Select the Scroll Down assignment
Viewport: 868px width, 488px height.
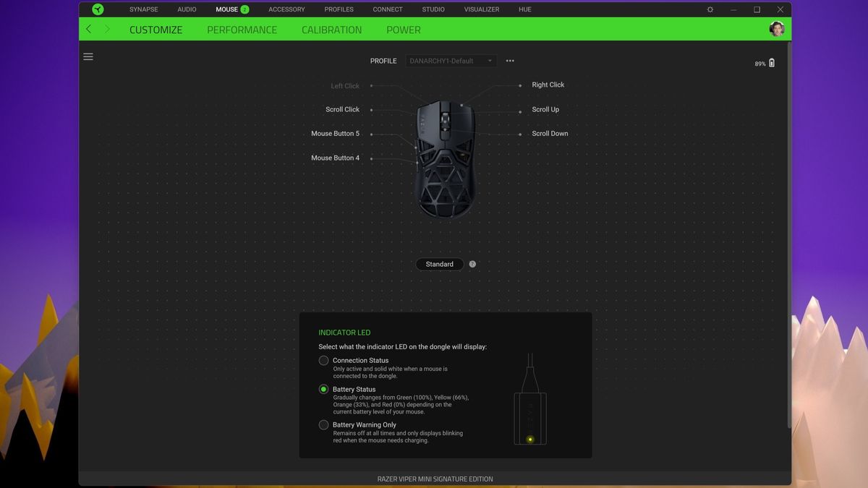coord(550,133)
